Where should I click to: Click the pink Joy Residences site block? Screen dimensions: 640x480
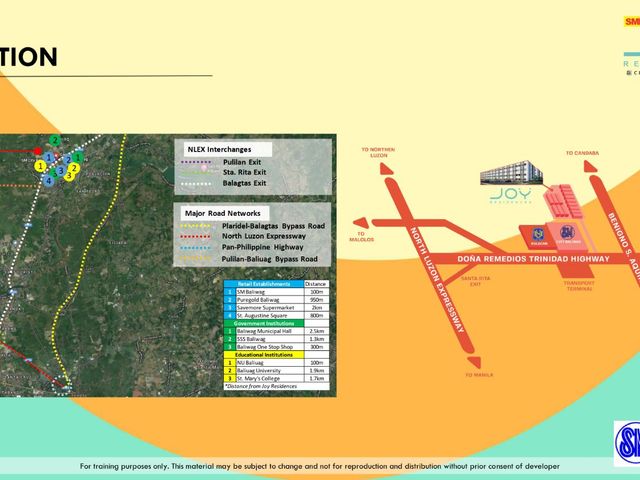(563, 202)
